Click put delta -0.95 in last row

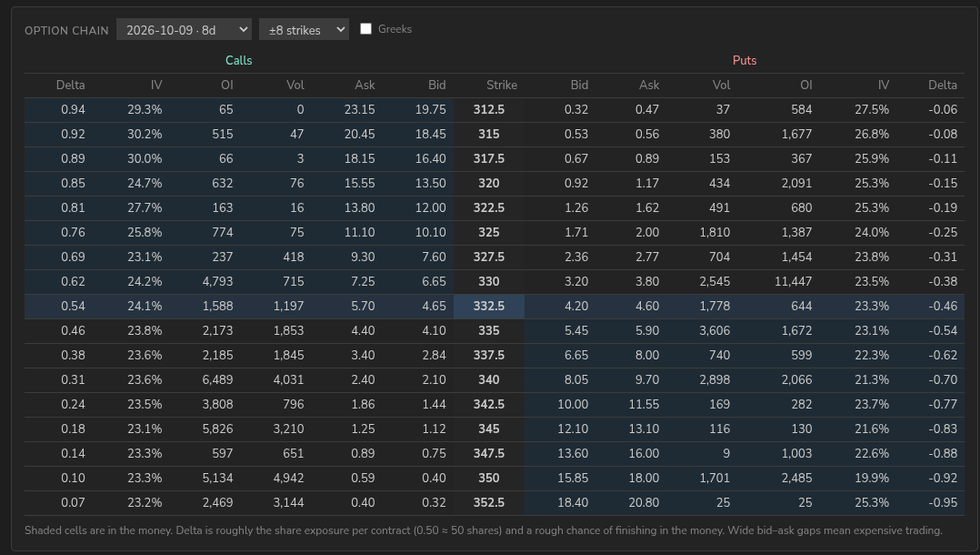pyautogui.click(x=943, y=502)
